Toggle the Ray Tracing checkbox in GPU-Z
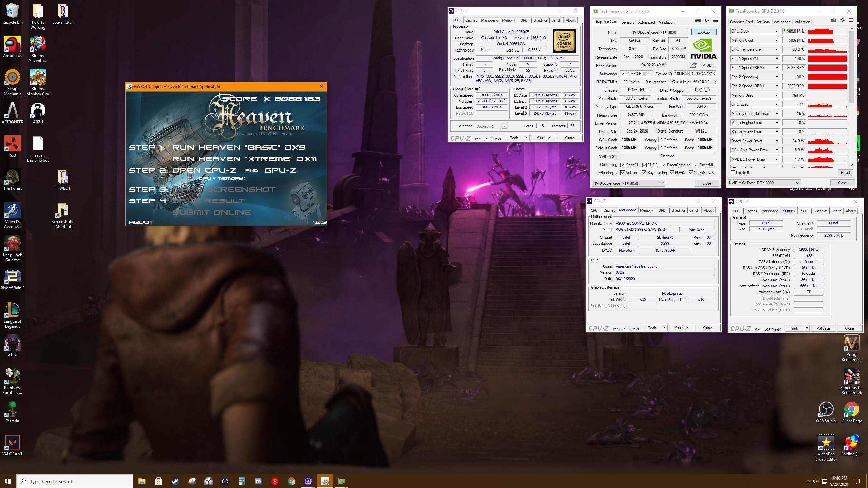Image resolution: width=868 pixels, height=488 pixels. tap(644, 173)
